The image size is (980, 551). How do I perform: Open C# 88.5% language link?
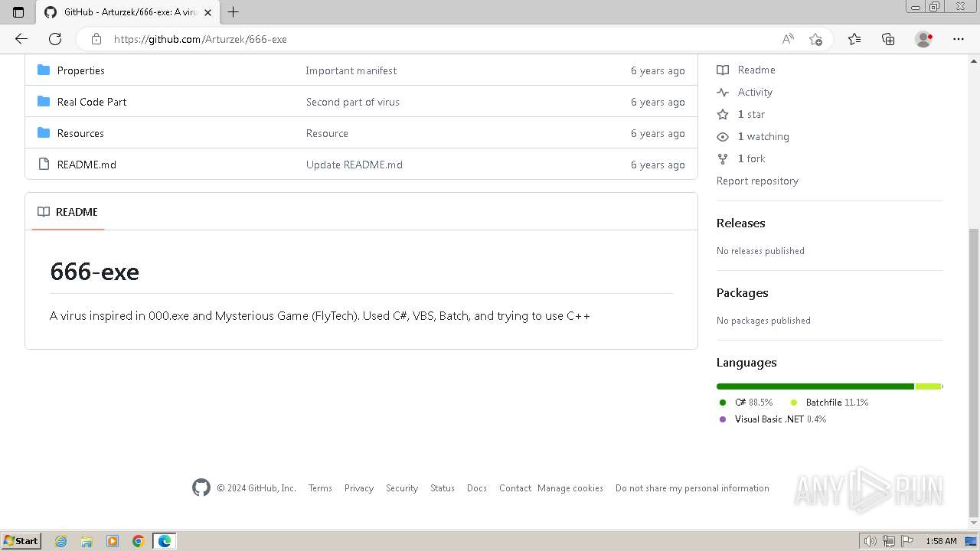point(746,403)
